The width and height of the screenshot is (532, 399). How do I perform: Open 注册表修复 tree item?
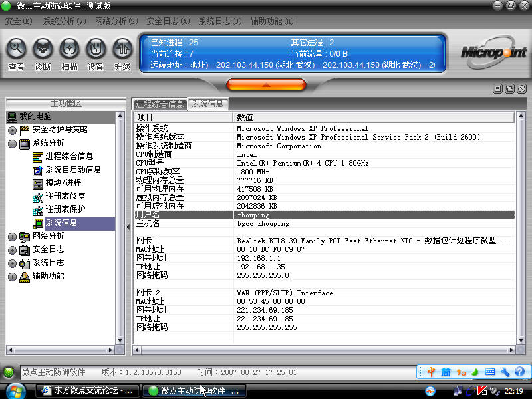click(x=65, y=196)
